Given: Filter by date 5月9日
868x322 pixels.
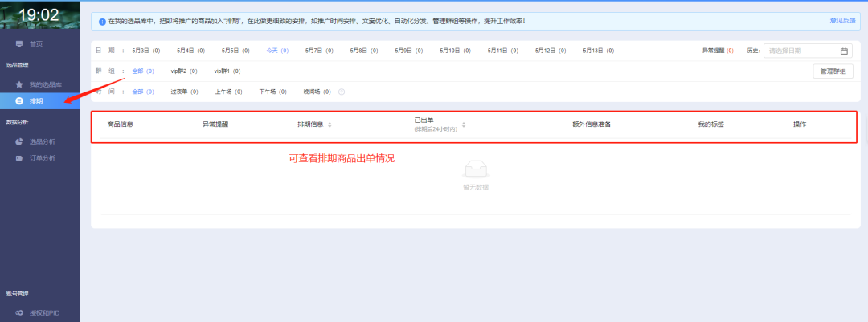Looking at the screenshot, I should point(409,51).
